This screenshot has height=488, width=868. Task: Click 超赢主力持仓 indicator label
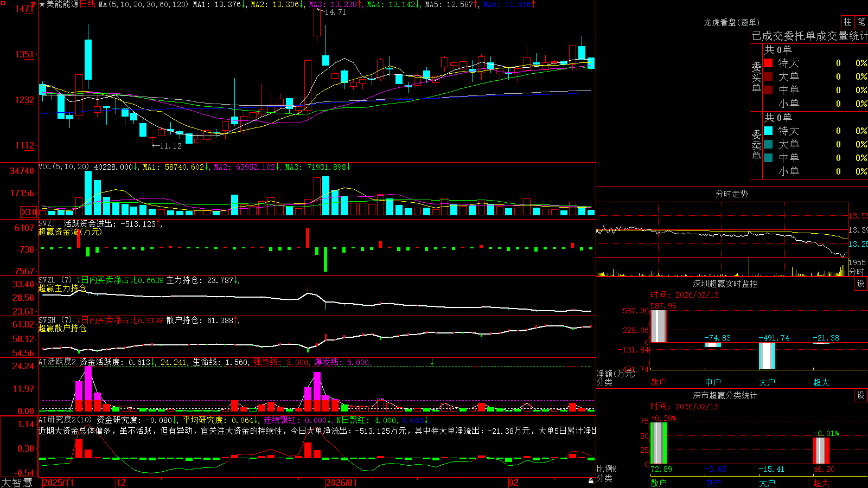pyautogui.click(x=62, y=288)
